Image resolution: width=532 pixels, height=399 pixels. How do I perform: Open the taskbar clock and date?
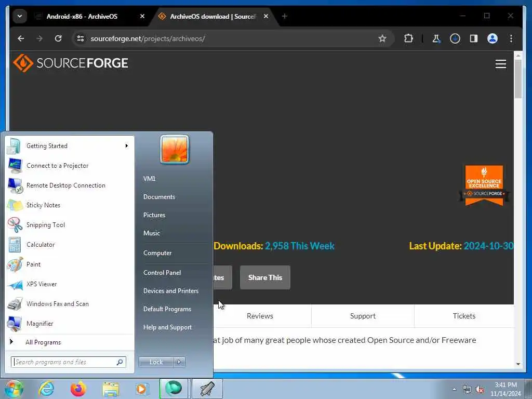(x=506, y=389)
